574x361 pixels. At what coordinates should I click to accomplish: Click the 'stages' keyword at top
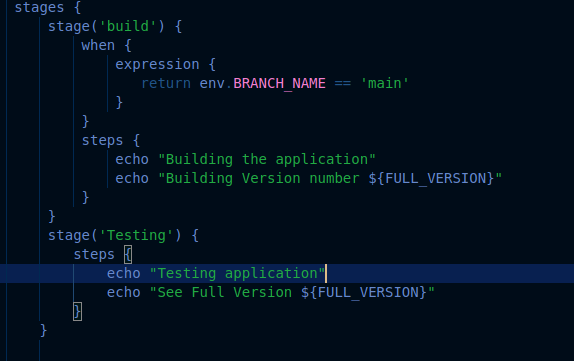click(39, 8)
